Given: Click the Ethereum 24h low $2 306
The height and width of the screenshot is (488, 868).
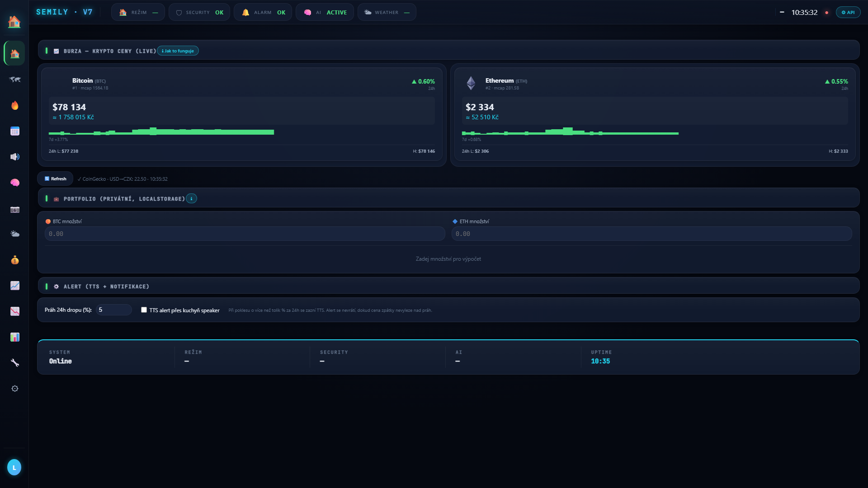Looking at the screenshot, I should (475, 151).
